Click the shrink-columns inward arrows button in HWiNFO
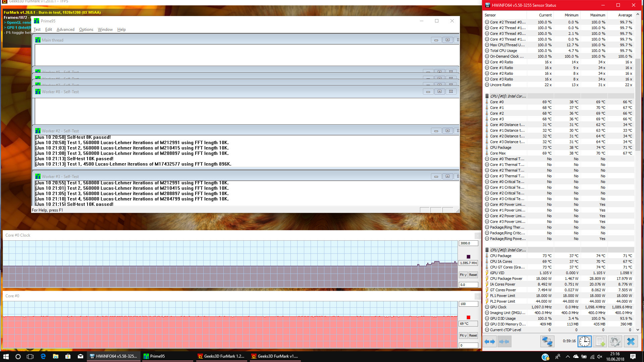This screenshot has height=362, width=644. coord(504,342)
